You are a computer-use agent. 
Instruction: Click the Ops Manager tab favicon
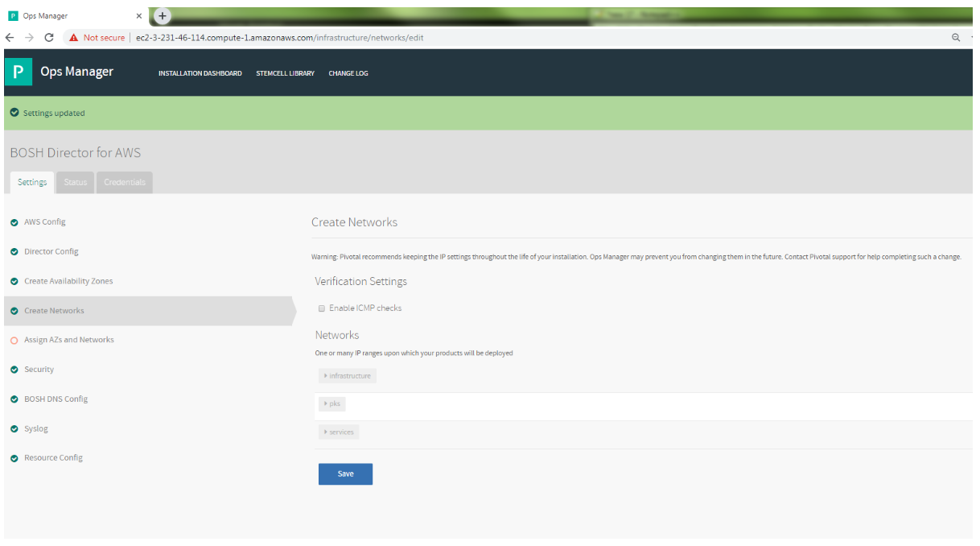point(13,15)
